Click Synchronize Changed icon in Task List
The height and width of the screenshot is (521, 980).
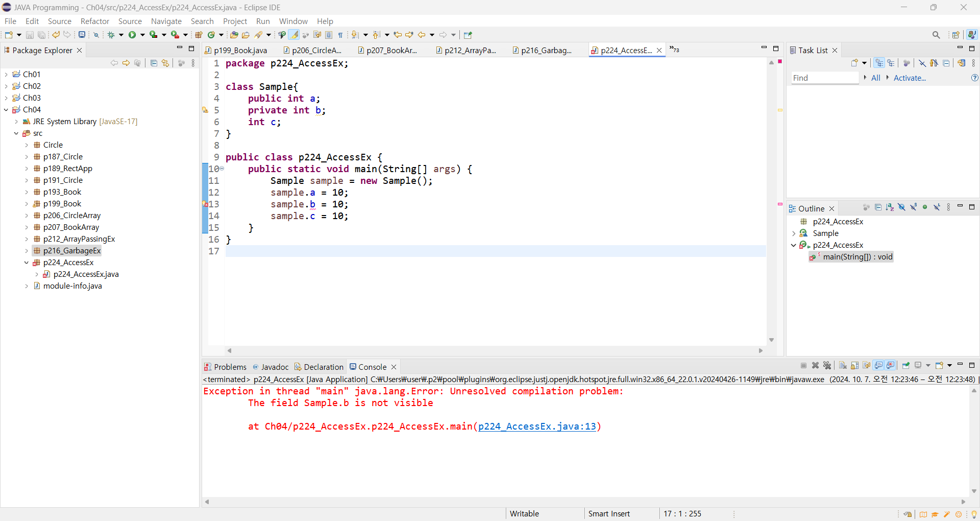[x=962, y=63]
